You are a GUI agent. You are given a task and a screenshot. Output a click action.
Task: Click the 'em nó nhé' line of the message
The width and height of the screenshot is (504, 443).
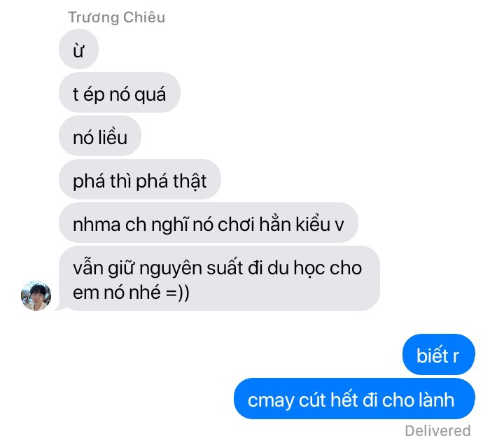(117, 293)
